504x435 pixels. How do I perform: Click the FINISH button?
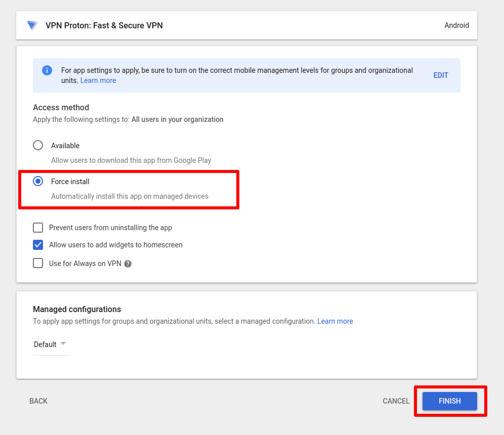tap(450, 401)
